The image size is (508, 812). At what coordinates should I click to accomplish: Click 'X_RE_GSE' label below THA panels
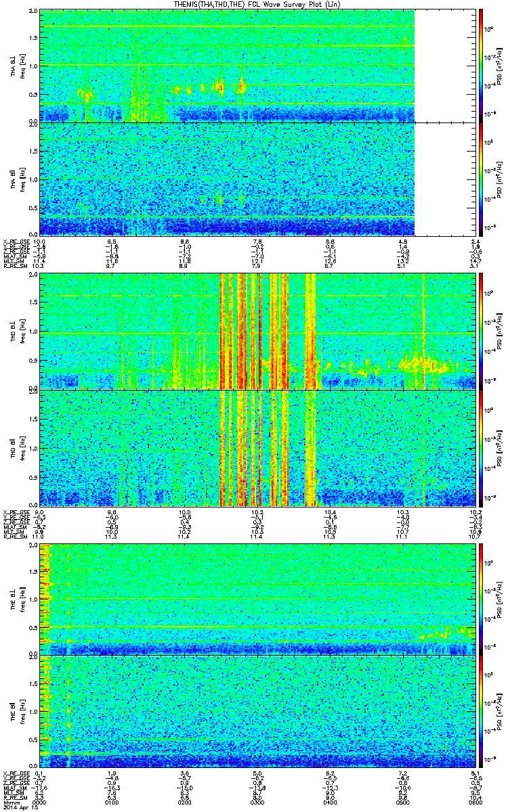tap(15, 241)
